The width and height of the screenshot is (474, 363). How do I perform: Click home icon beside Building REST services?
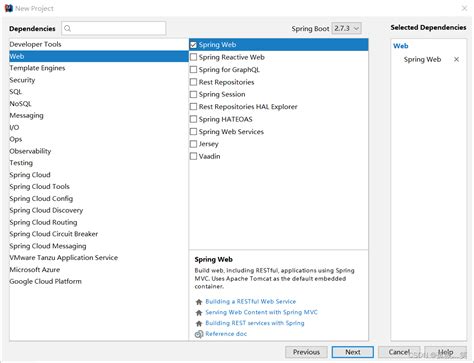coord(199,323)
